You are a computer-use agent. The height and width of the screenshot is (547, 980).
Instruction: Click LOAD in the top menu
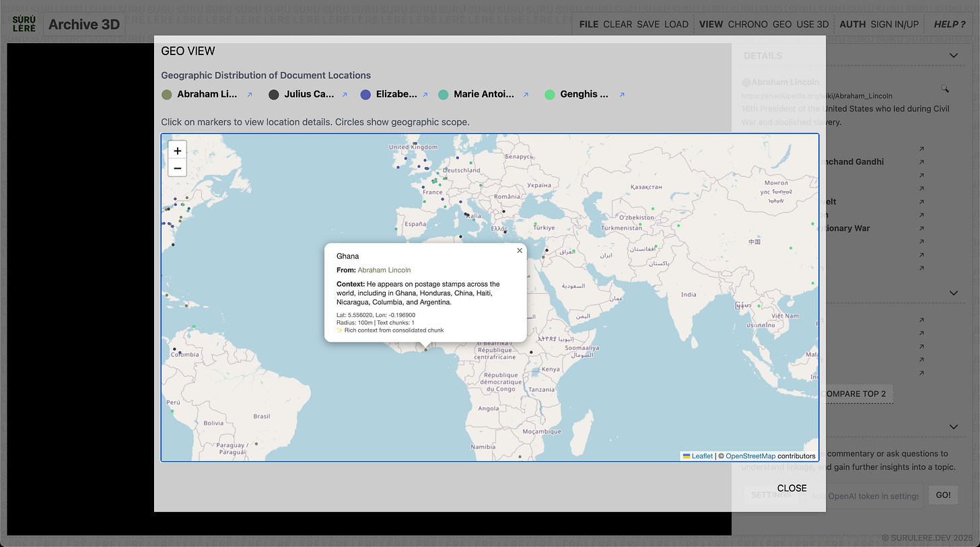coord(676,24)
